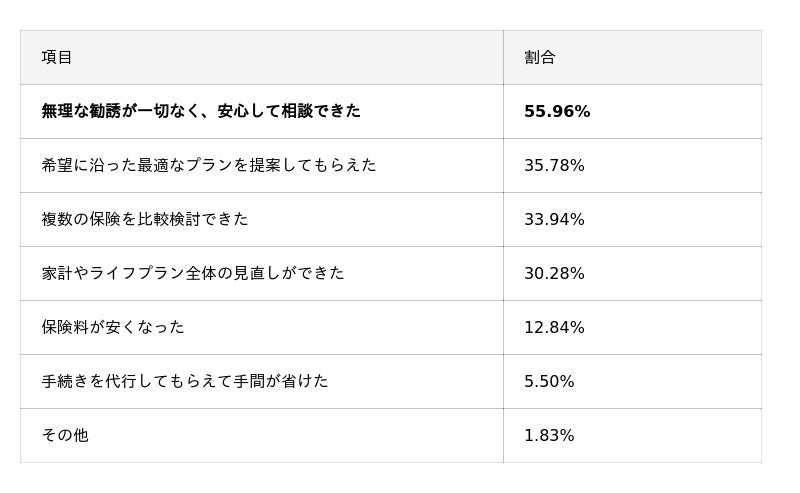Click the bold 55.96% value
Viewport: 800px width, 493px height.
(557, 111)
